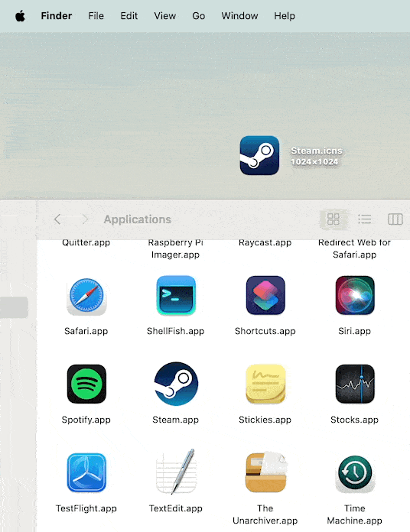This screenshot has height=532, width=410.
Task: Click the Stickies.app name label
Action: coord(265,420)
